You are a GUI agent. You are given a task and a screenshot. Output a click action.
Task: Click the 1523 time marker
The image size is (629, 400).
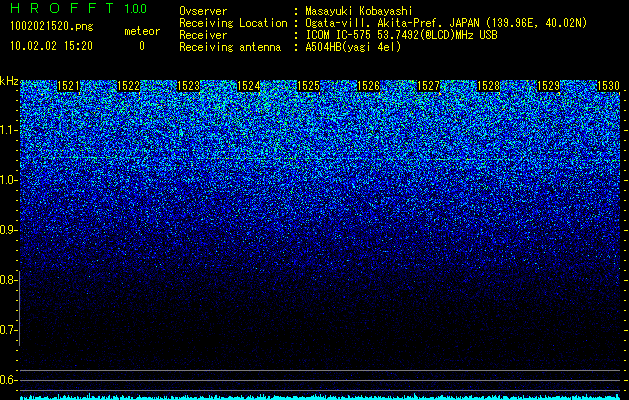pos(189,86)
